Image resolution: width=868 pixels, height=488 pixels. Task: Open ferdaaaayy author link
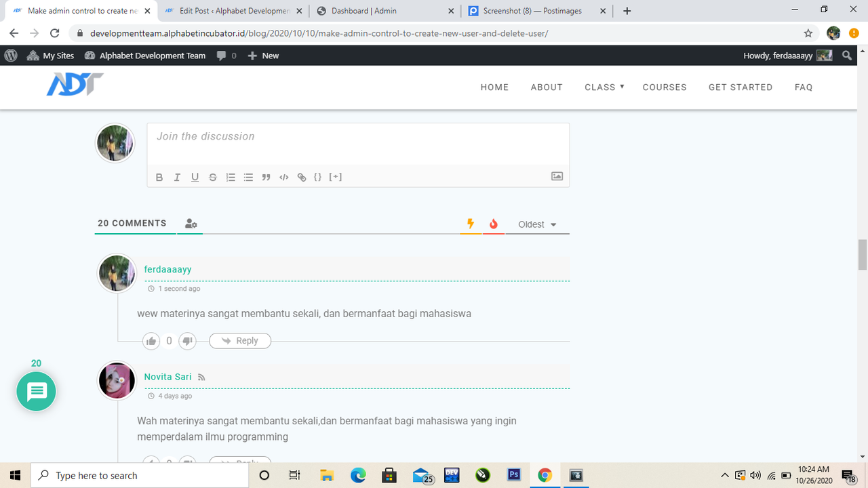(168, 269)
